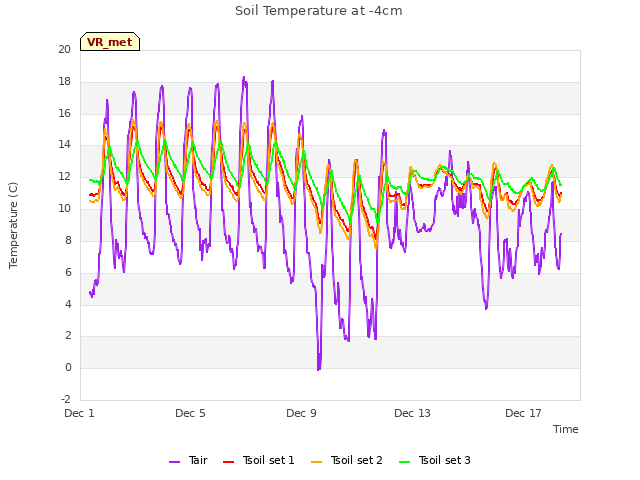Click the Dec 13 x-axis label
This screenshot has width=640, height=480.
[x=412, y=413]
